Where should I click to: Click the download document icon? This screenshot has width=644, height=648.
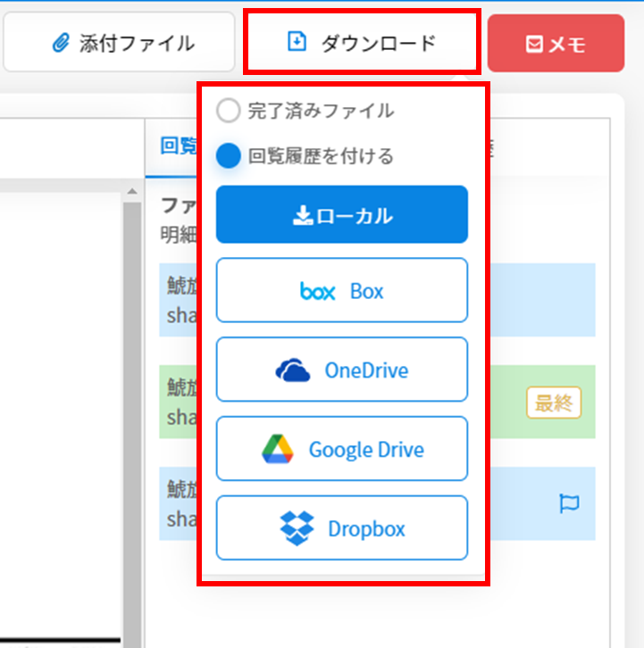(x=297, y=41)
